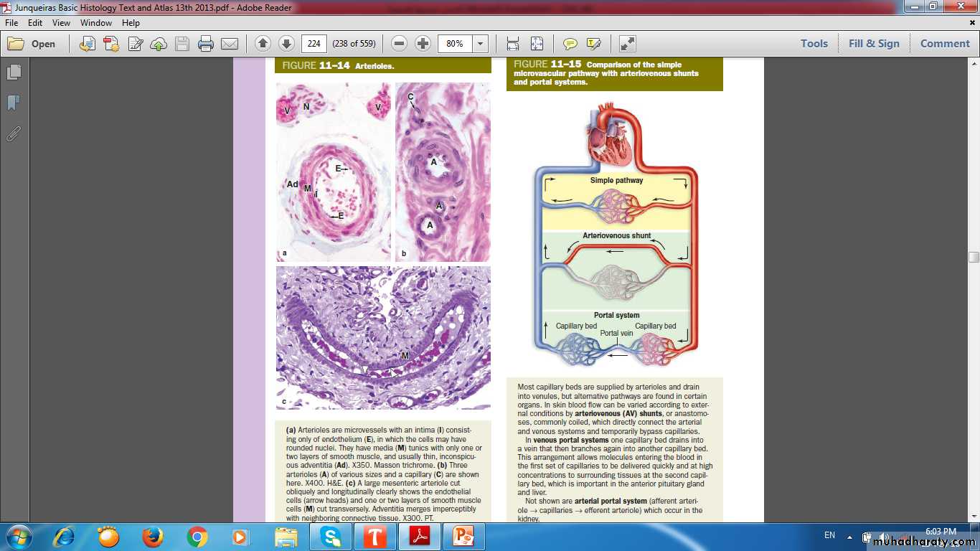Open the Tools pane
Viewport: 980px width, 551px height.
tap(814, 44)
